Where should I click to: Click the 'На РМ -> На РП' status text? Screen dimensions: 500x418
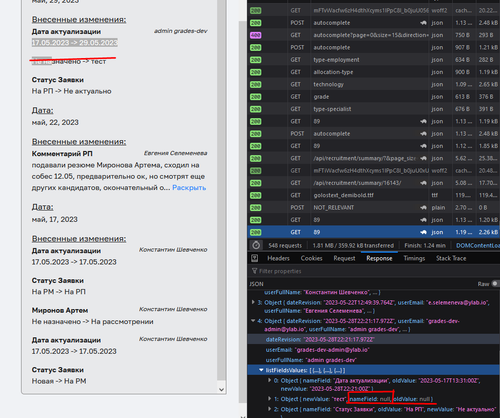(59, 292)
